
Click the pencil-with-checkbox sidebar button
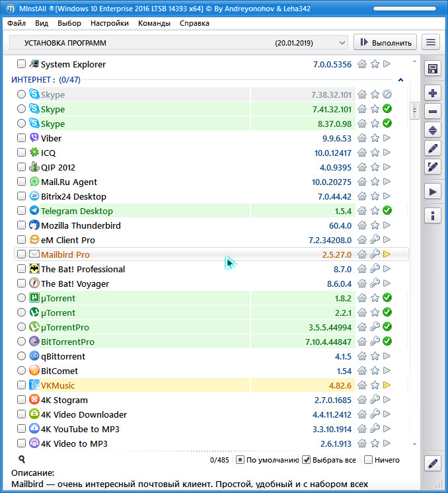(x=433, y=167)
